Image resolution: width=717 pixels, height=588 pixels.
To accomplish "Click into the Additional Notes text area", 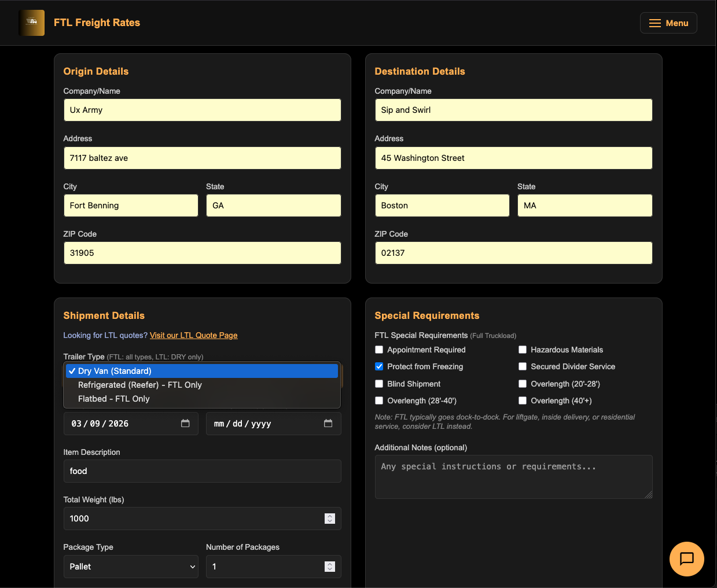I will click(x=513, y=476).
